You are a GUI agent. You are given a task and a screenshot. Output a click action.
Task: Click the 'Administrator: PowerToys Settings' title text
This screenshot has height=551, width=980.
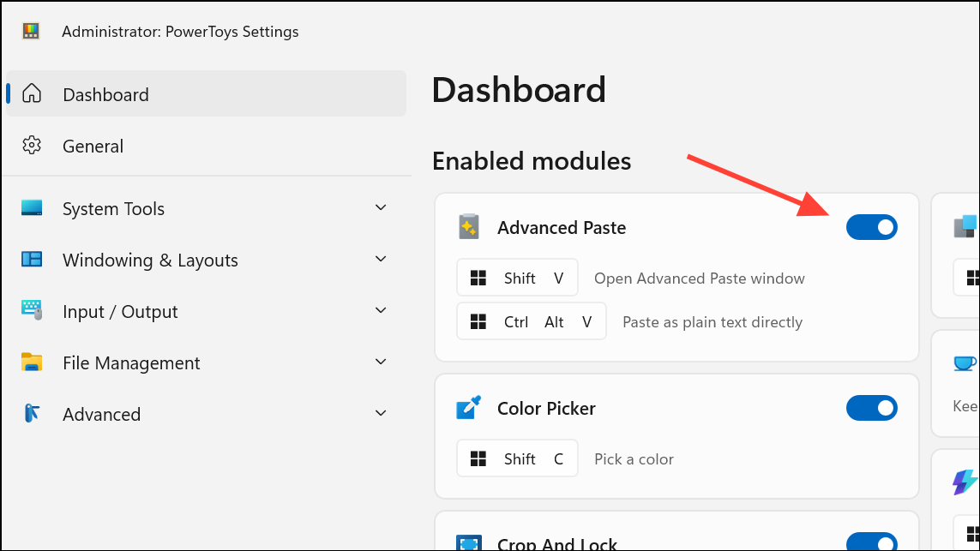point(180,31)
